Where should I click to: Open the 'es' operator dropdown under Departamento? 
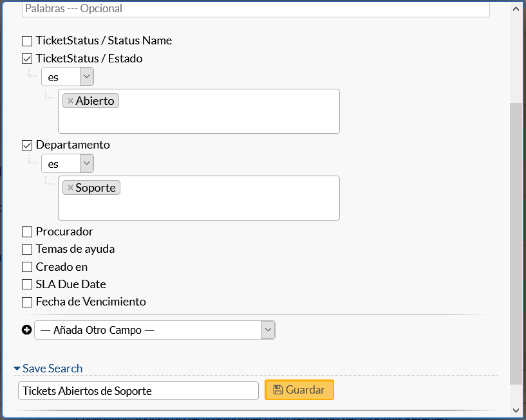68,164
